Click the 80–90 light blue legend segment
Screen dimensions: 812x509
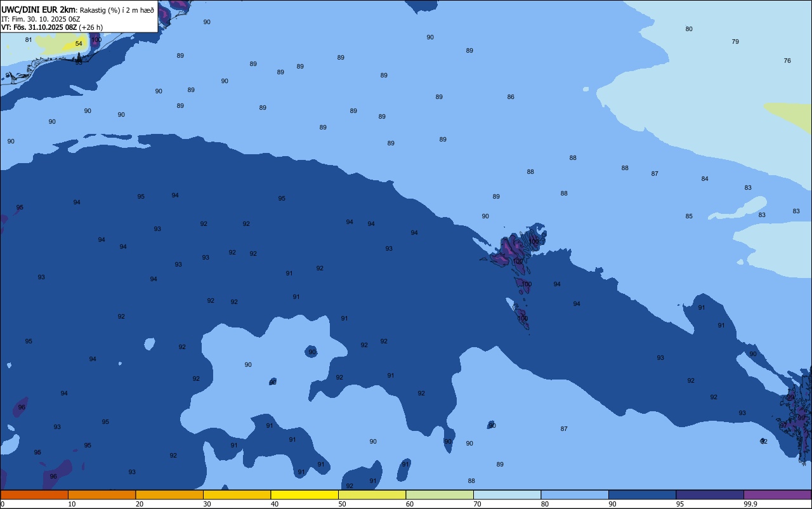[x=575, y=494]
